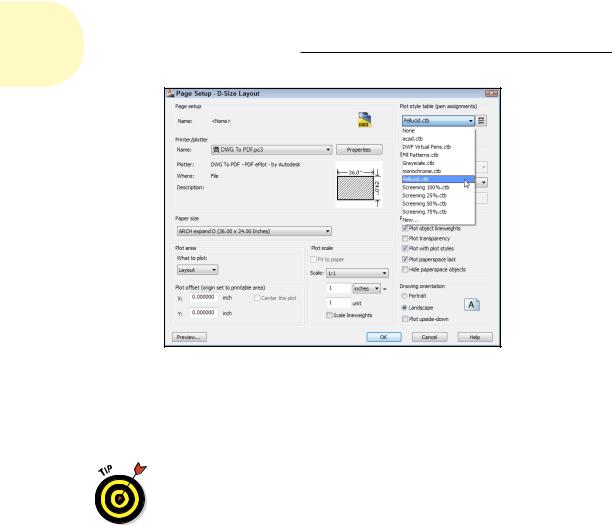
Task: Toggle Scale lineweights checkbox
Action: point(329,315)
